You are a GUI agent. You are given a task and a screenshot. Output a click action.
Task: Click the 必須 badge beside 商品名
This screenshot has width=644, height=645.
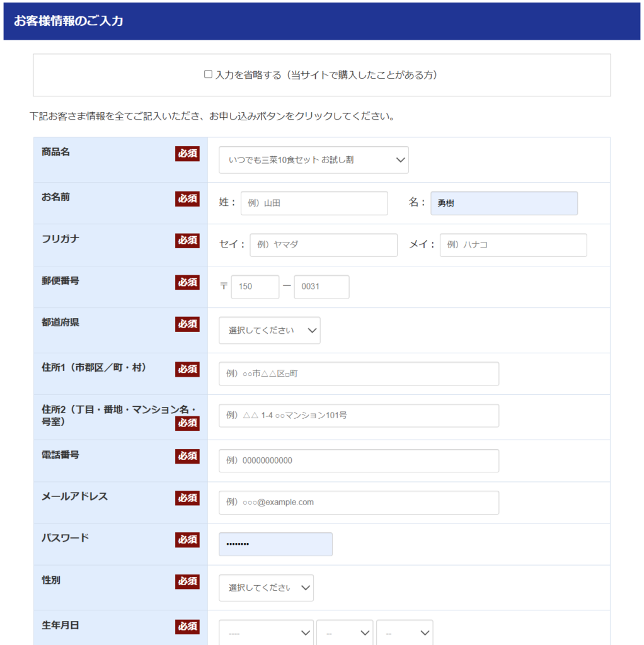[187, 154]
